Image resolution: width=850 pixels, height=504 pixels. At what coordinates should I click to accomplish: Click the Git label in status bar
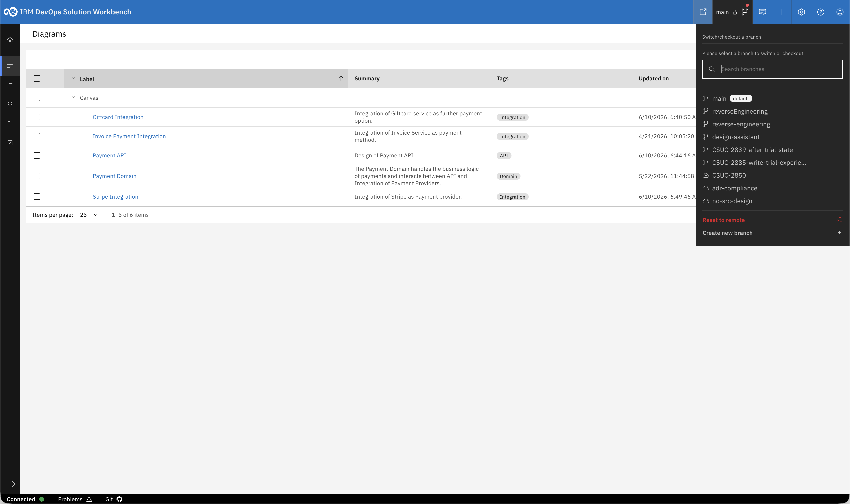(109, 499)
